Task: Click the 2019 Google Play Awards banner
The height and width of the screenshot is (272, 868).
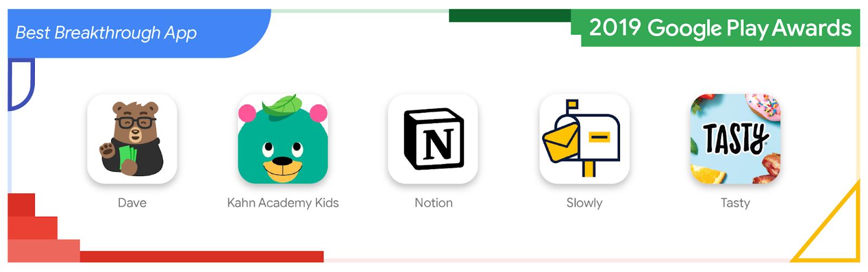Action: point(720,28)
